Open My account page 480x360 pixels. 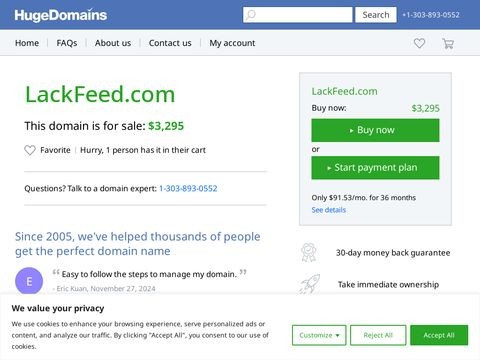tap(232, 43)
